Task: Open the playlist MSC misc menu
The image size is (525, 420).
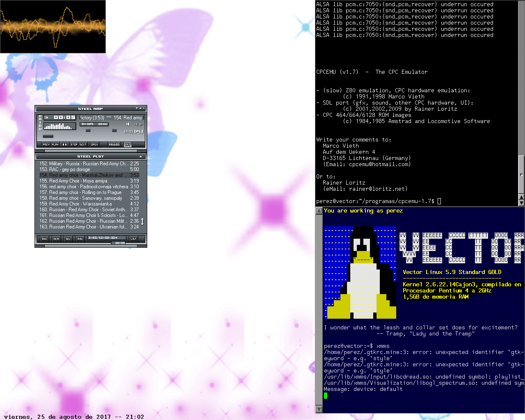Action: 80,239
